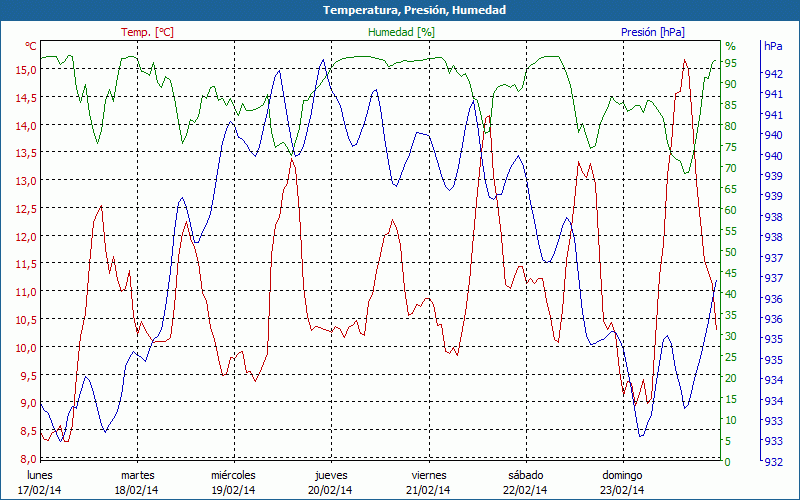Click the '932' pressure axis tick
The height and width of the screenshot is (500, 800).
tap(773, 462)
